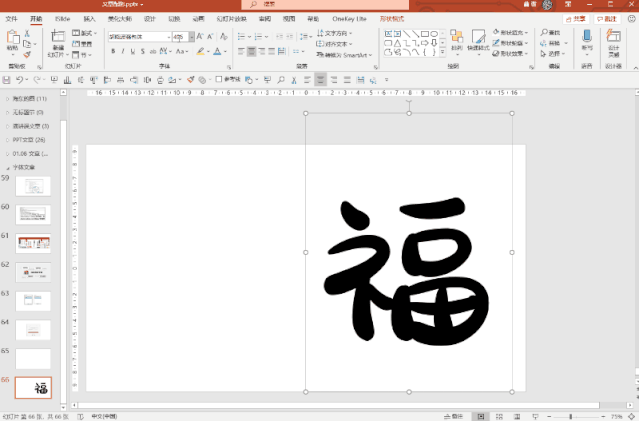Viewport: 639px width, 421px height.
Task: Open the font size dropdown arrow
Action: [192, 37]
